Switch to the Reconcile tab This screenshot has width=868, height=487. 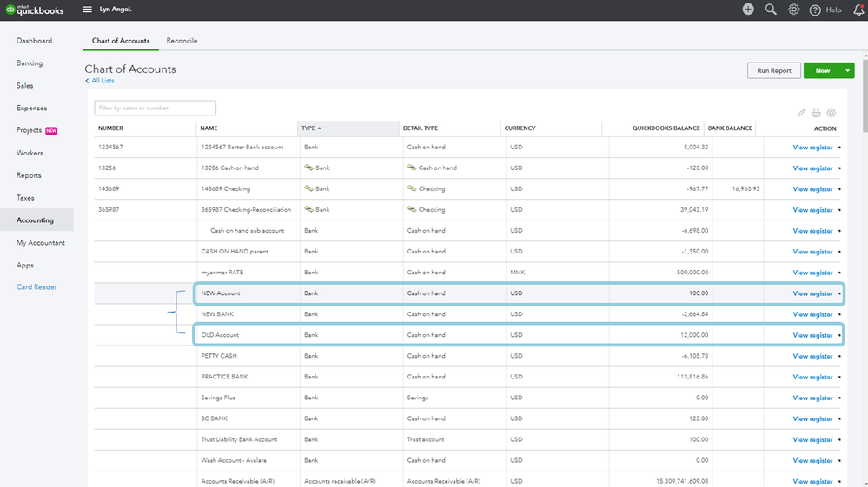[182, 40]
